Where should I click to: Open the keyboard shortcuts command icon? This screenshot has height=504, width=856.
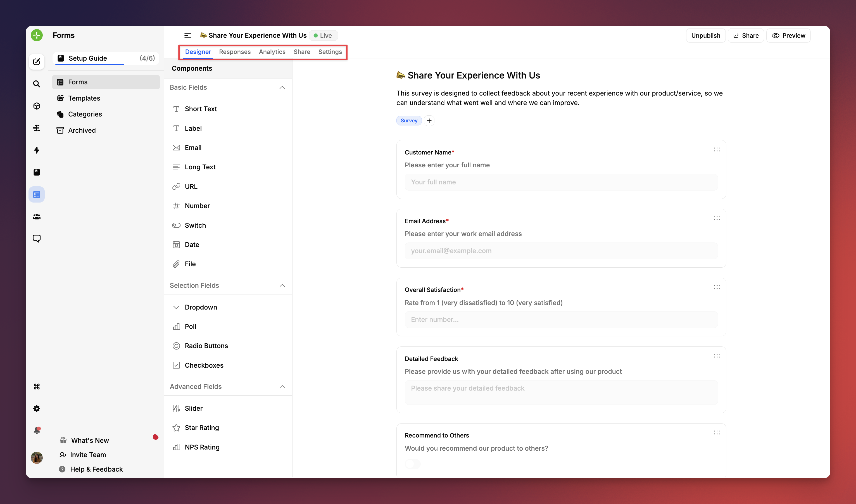point(36,386)
